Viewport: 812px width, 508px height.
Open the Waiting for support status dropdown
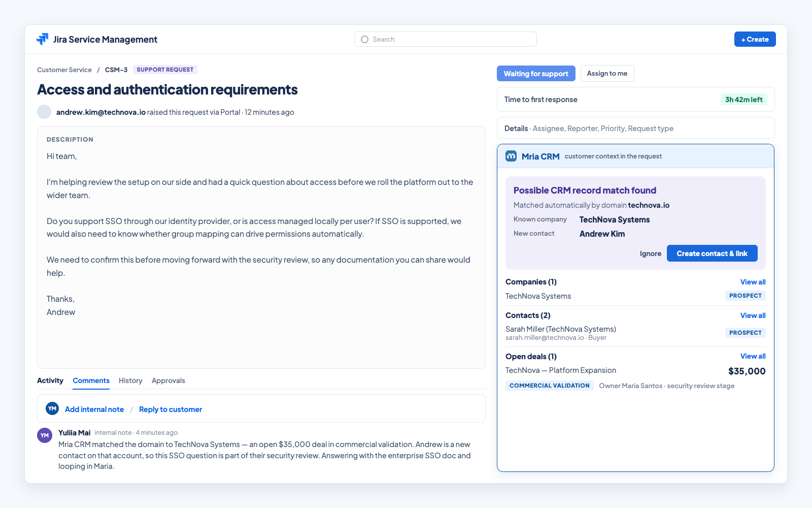[x=536, y=73]
